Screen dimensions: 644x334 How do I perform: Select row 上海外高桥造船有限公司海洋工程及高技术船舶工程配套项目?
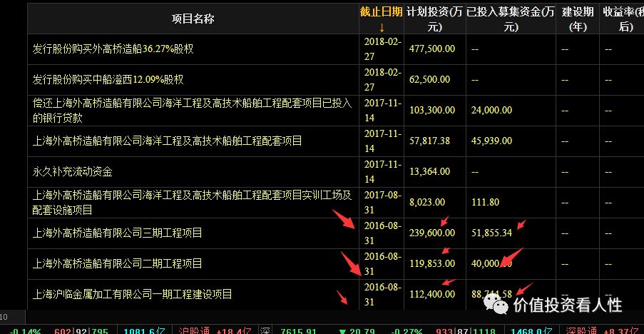(336, 141)
